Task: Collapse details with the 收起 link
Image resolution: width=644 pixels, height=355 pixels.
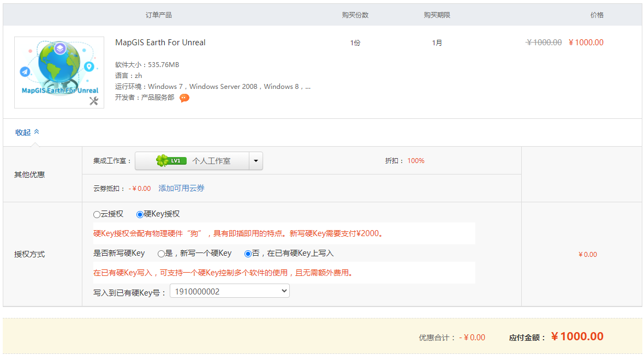Action: point(27,132)
